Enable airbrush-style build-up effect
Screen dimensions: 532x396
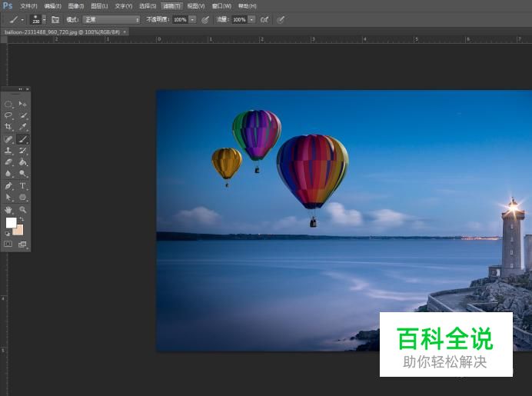point(264,19)
